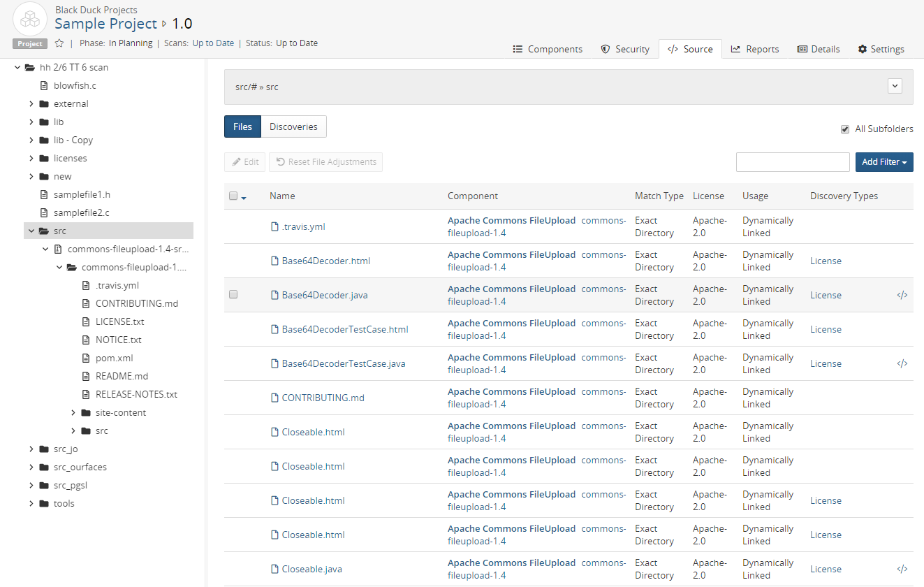Image resolution: width=924 pixels, height=587 pixels.
Task: Expand the external folder in tree
Action: tap(31, 103)
